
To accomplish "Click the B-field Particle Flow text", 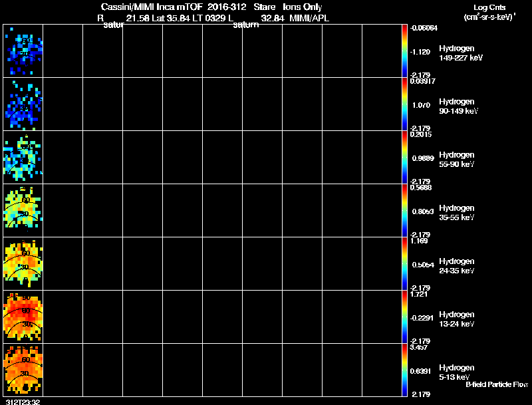I will click(x=497, y=384).
